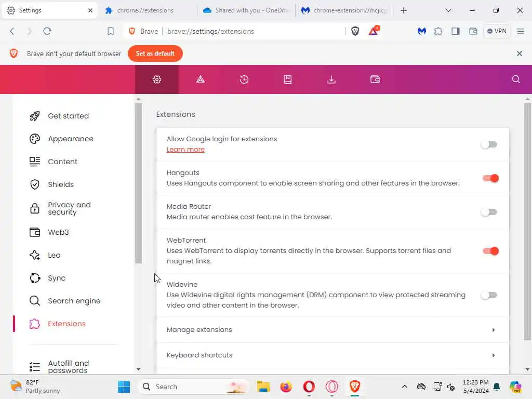Switch to the chrome://extensions tab
532x399 pixels.
pos(147,10)
